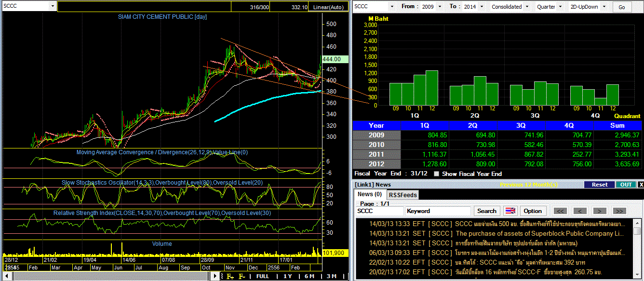
Task: Open the 06/03/13 09:33 EFT news item
Action: [x=497, y=253]
